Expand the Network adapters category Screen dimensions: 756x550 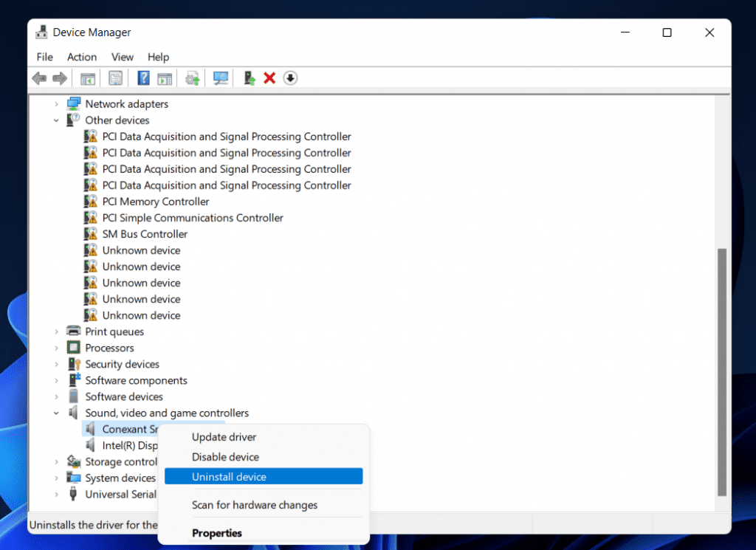coord(57,103)
